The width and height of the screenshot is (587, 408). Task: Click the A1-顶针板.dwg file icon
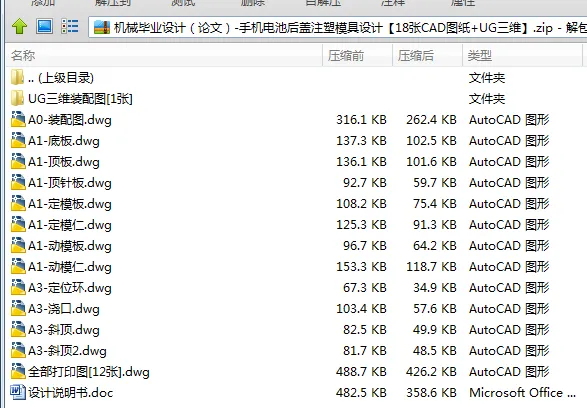click(x=18, y=182)
